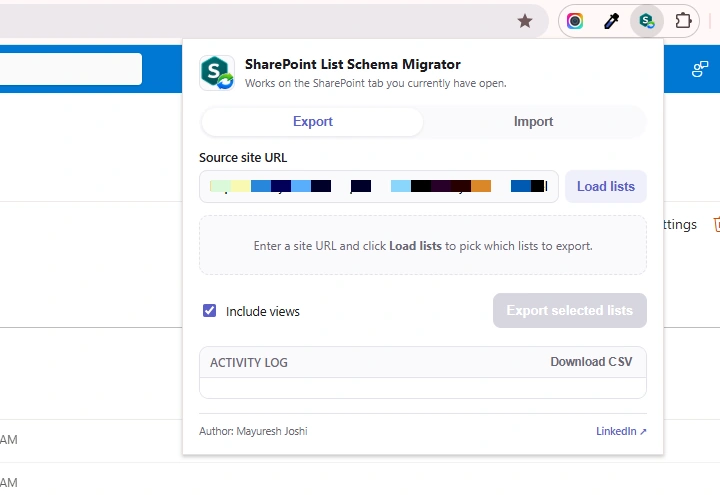Image resolution: width=720 pixels, height=495 pixels.
Task: Switch to the Import tab
Action: 534,122
